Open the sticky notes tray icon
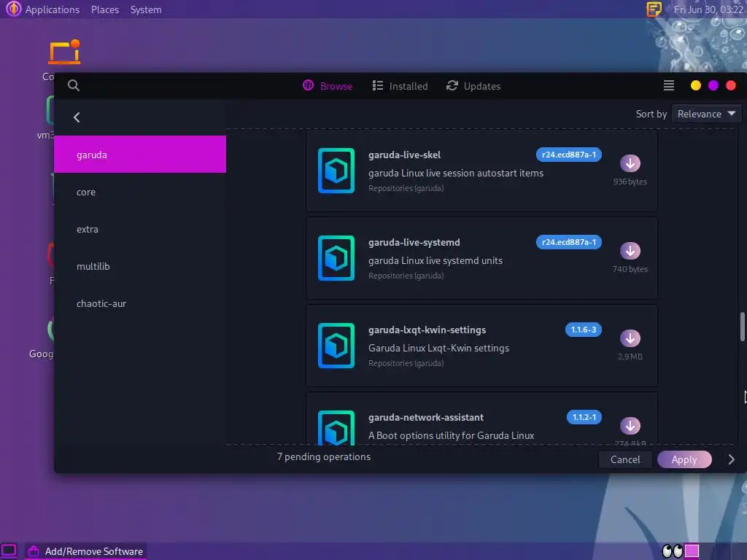747x560 pixels. click(654, 9)
